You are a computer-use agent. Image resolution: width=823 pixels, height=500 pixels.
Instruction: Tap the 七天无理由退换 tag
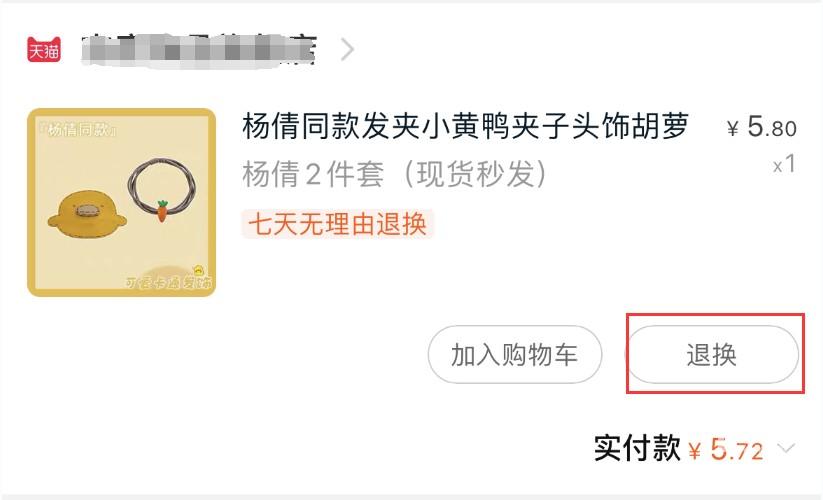pos(337,225)
